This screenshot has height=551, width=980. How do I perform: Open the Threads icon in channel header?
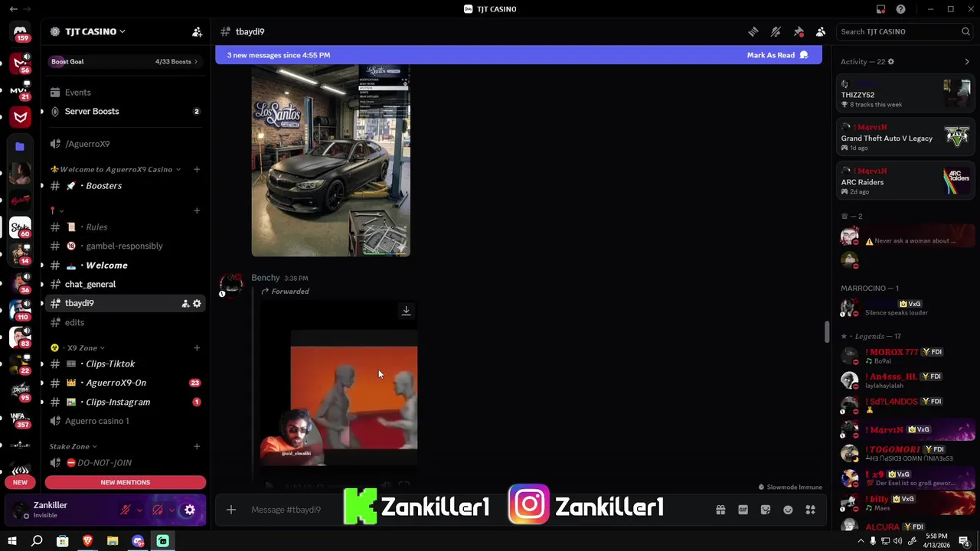753,31
